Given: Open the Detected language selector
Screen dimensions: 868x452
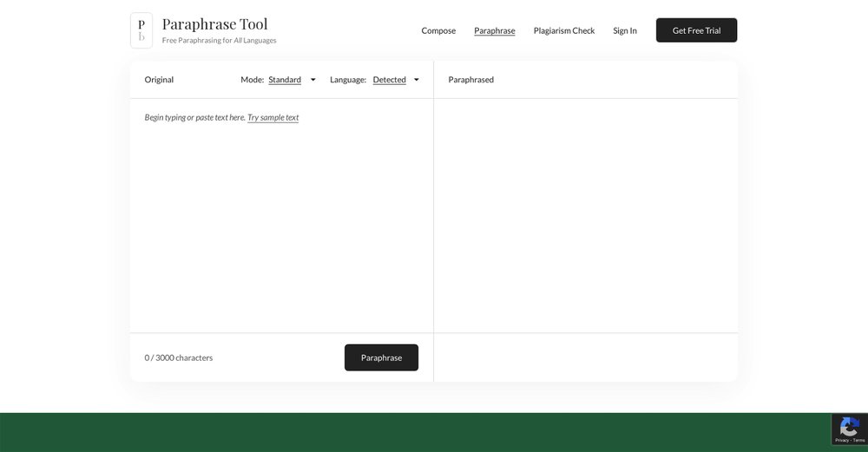Looking at the screenshot, I should [x=389, y=80].
